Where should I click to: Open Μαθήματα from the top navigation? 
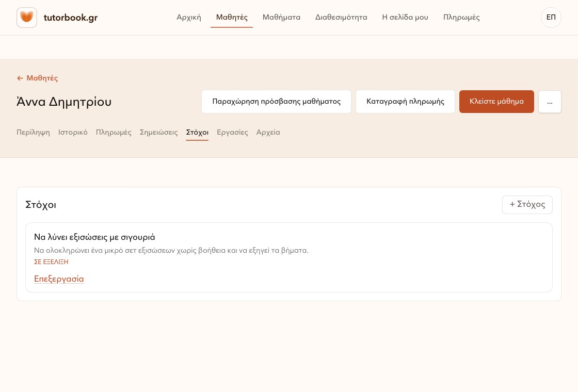point(281,18)
